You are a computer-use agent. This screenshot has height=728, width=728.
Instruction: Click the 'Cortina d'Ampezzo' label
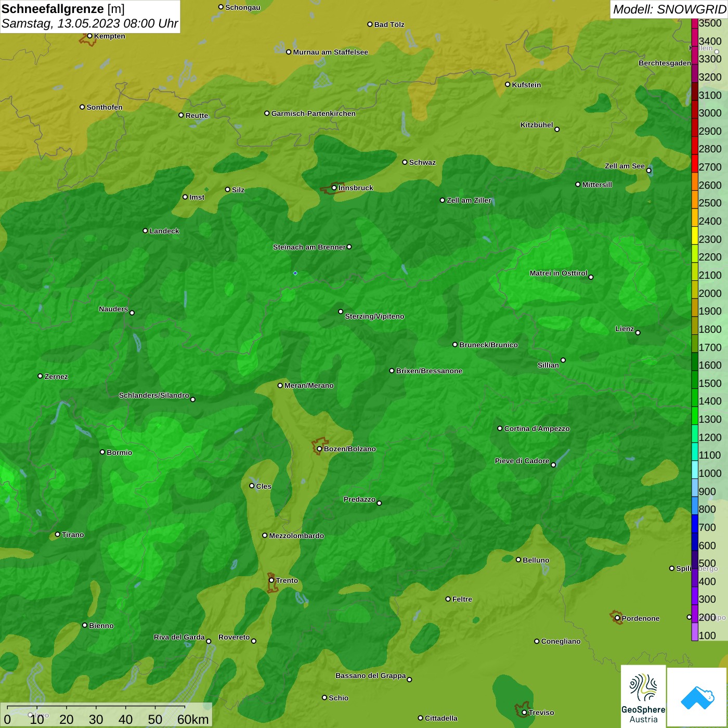pyautogui.click(x=537, y=428)
